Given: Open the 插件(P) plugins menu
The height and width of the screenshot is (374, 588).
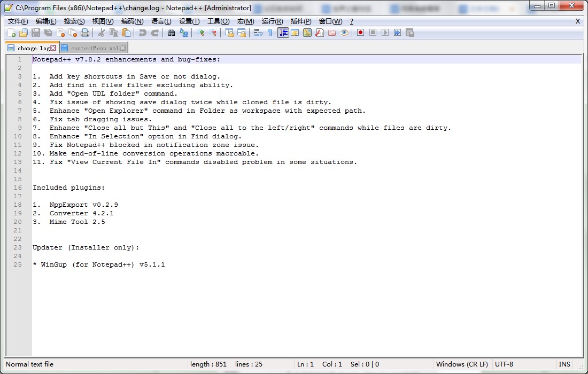Looking at the screenshot, I should [x=300, y=21].
